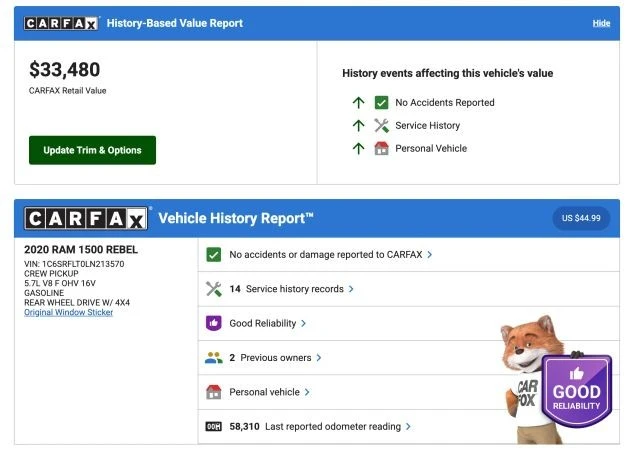Viewport: 640px width, 453px height.
Task: Click the US $44.99 price badge
Action: (x=581, y=218)
